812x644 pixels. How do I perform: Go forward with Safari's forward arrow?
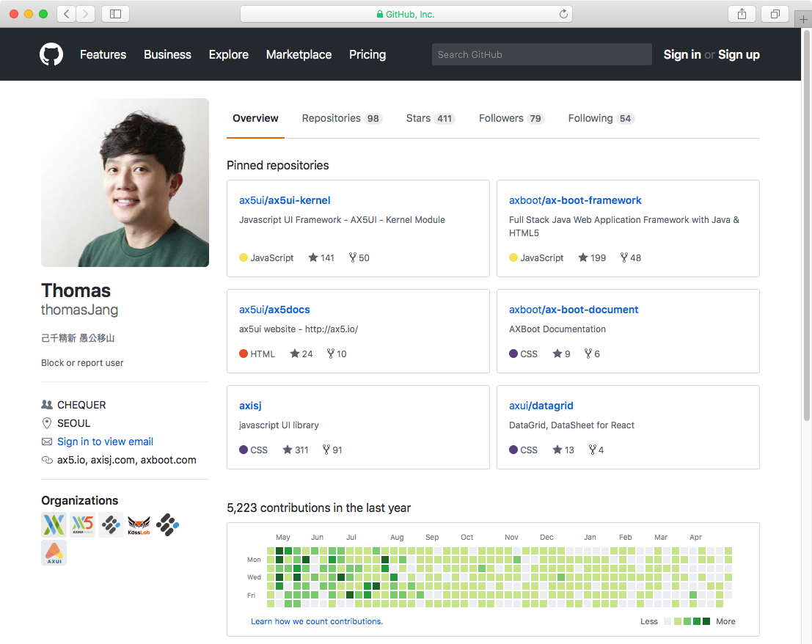pyautogui.click(x=85, y=14)
